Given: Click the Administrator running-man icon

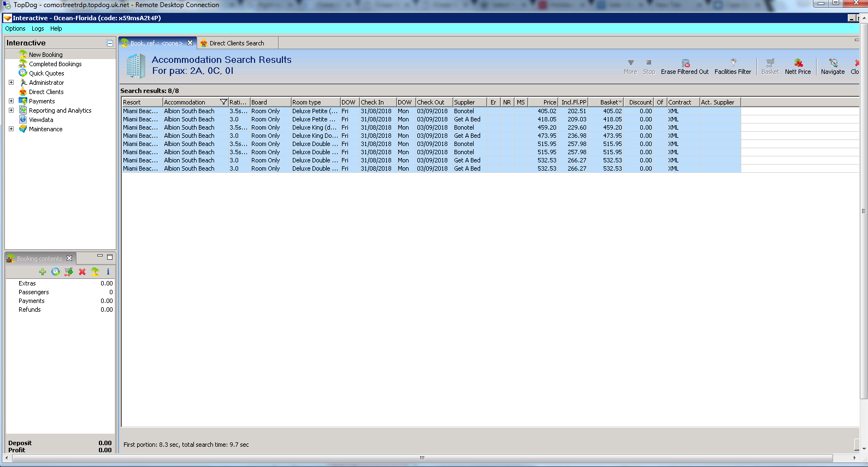Looking at the screenshot, I should pos(23,82).
